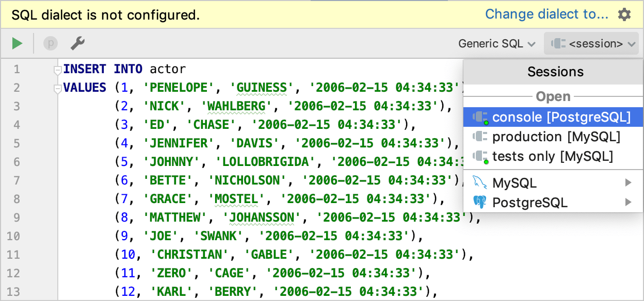This screenshot has height=301, width=644.
Task: Choose the PostgreSQL data source entry
Action: (x=553, y=202)
